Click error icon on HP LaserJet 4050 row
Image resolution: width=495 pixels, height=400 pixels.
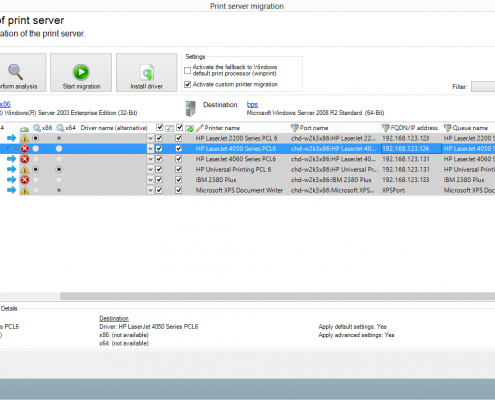coord(25,149)
